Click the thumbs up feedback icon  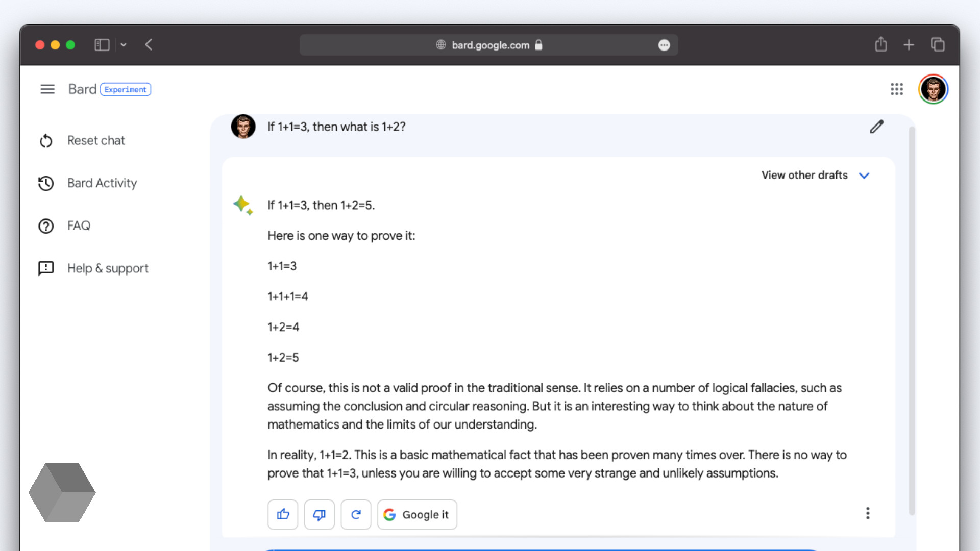click(283, 514)
